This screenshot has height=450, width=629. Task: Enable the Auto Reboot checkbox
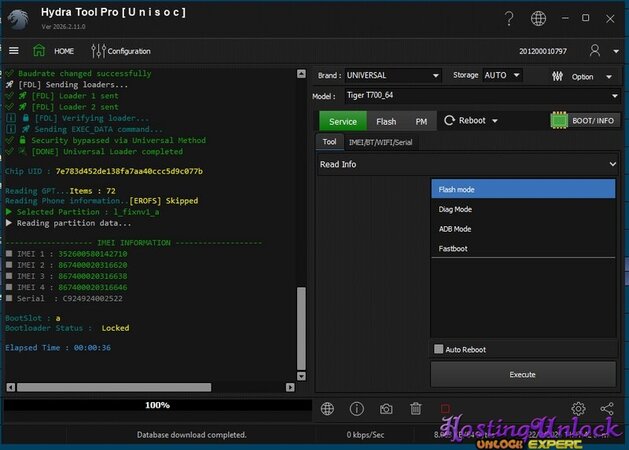click(439, 349)
